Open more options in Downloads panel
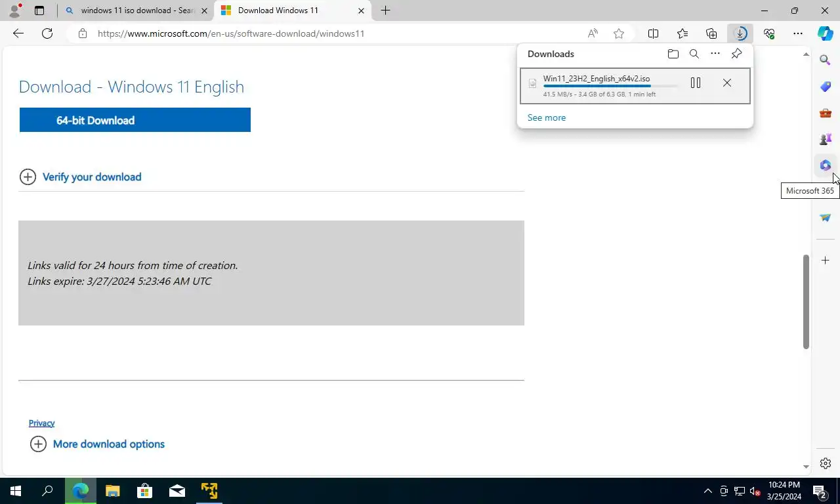840x504 pixels. tap(715, 54)
